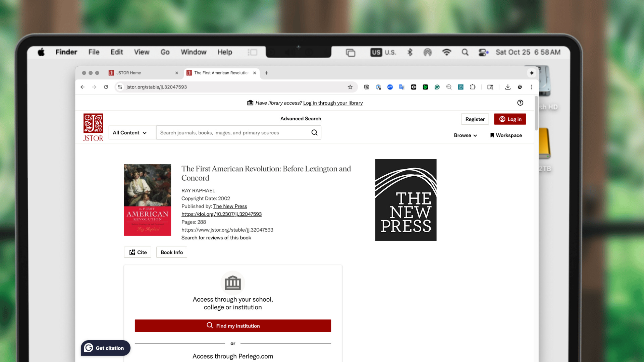Screen dimensions: 644x362
Task: Open the Finder View menu
Action: coord(142,52)
